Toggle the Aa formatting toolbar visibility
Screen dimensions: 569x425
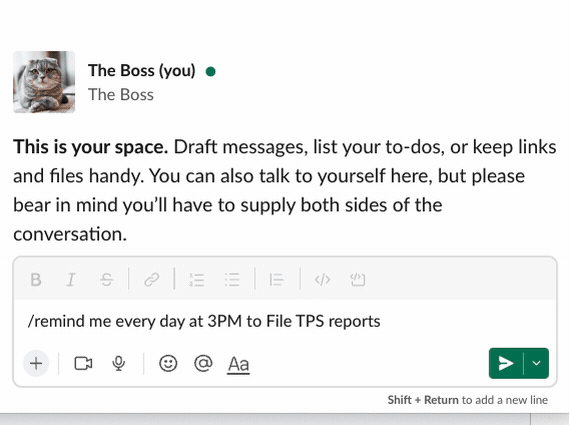point(238,364)
